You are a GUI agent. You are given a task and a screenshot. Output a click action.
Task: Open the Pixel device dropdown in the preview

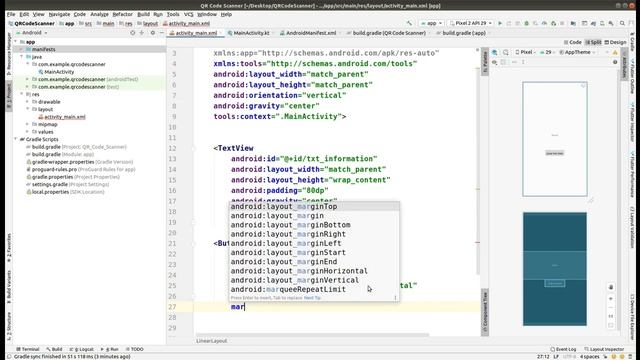click(x=526, y=52)
